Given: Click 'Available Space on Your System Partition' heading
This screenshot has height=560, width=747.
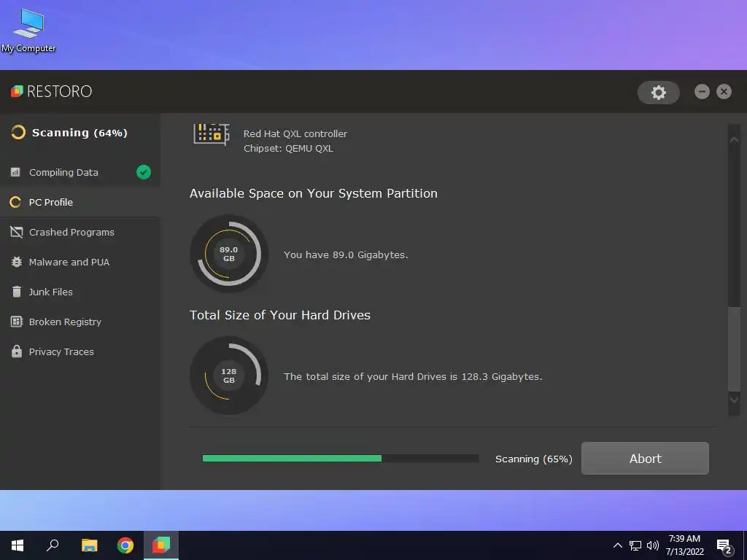Looking at the screenshot, I should (314, 193).
